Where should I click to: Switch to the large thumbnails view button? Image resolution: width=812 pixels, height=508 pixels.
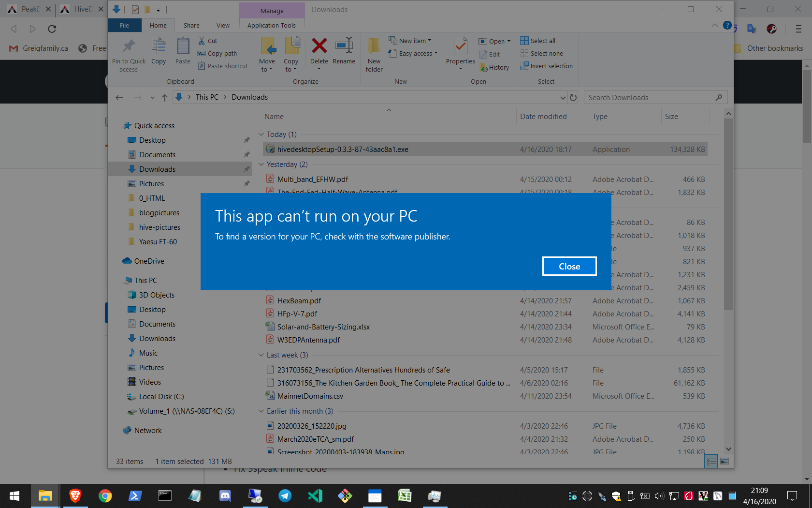(725, 461)
